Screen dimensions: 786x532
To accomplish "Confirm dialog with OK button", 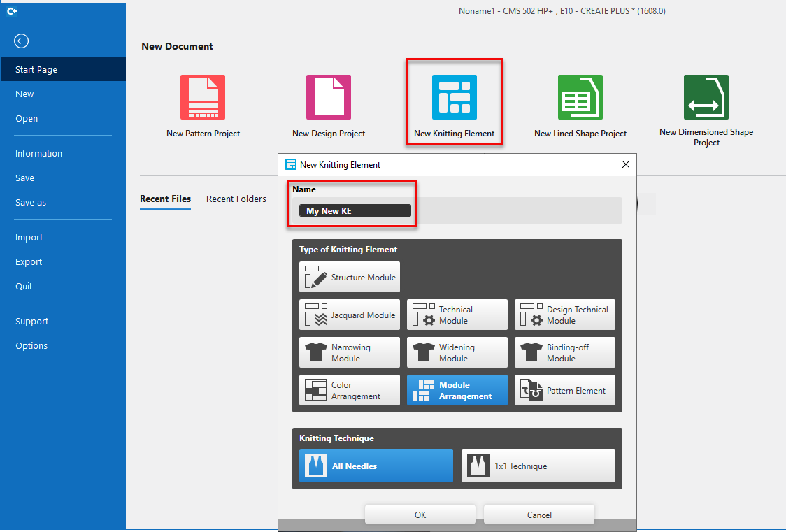I will (420, 515).
